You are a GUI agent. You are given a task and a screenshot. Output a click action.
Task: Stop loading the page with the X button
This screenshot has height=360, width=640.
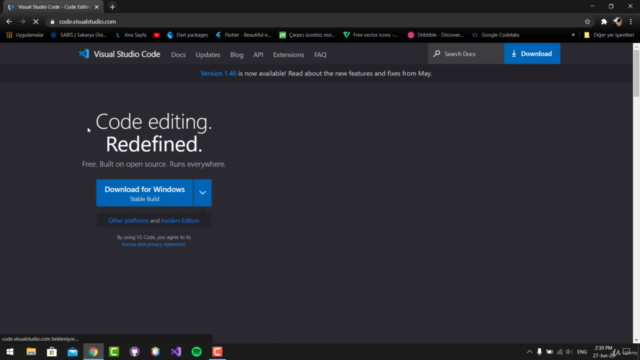[36, 22]
